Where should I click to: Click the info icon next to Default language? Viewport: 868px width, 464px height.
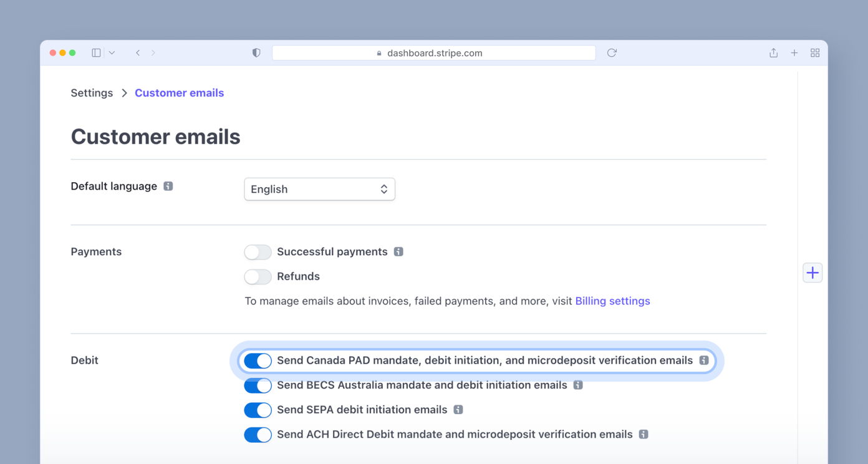tap(167, 185)
